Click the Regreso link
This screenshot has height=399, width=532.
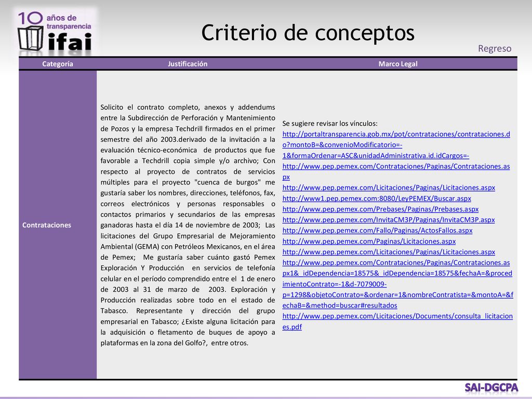[495, 48]
